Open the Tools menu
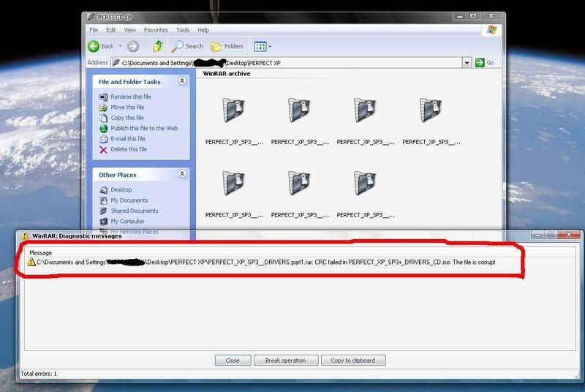This screenshot has width=585, height=392. (183, 30)
